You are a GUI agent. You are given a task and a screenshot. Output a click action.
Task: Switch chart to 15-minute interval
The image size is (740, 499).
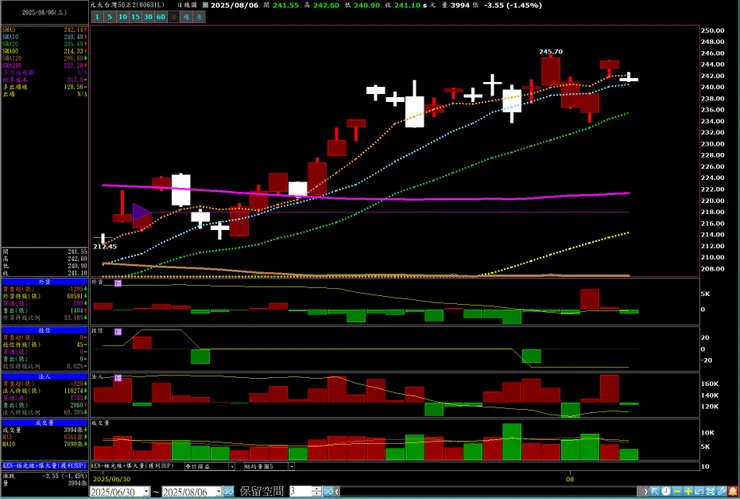pos(135,17)
